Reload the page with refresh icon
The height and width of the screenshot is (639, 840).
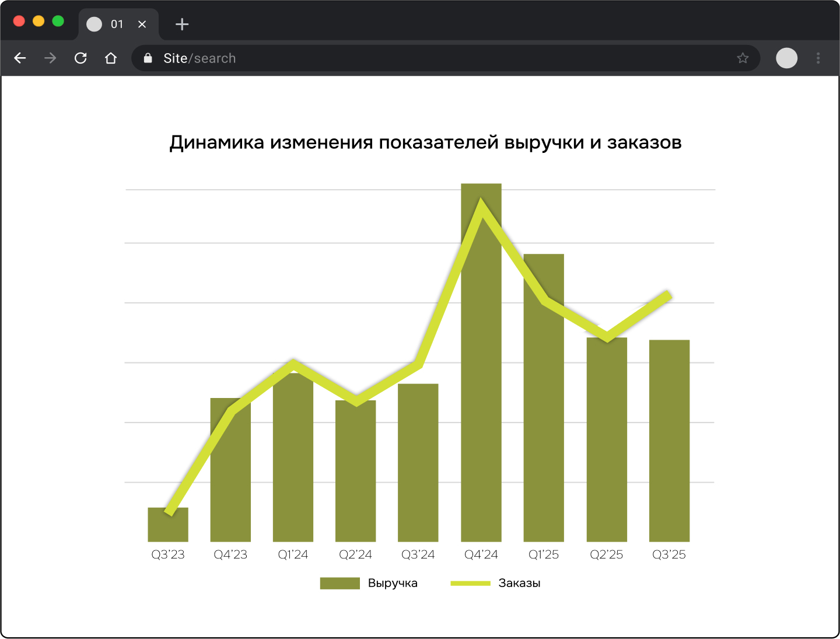(x=80, y=58)
